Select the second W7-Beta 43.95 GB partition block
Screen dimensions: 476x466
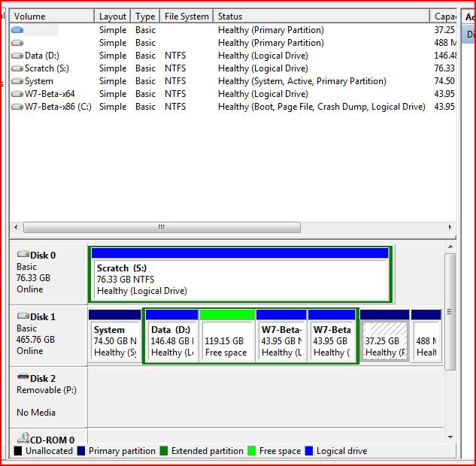(x=332, y=336)
